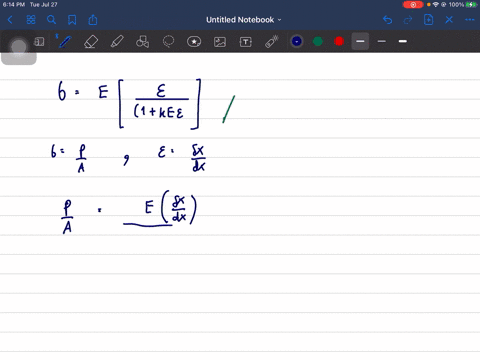Select the Highlighter tool

click(117, 42)
